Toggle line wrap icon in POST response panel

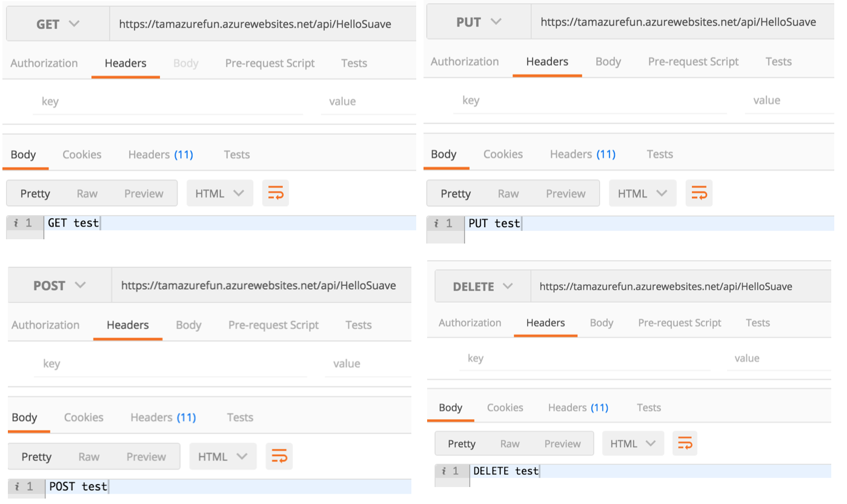pyautogui.click(x=279, y=457)
